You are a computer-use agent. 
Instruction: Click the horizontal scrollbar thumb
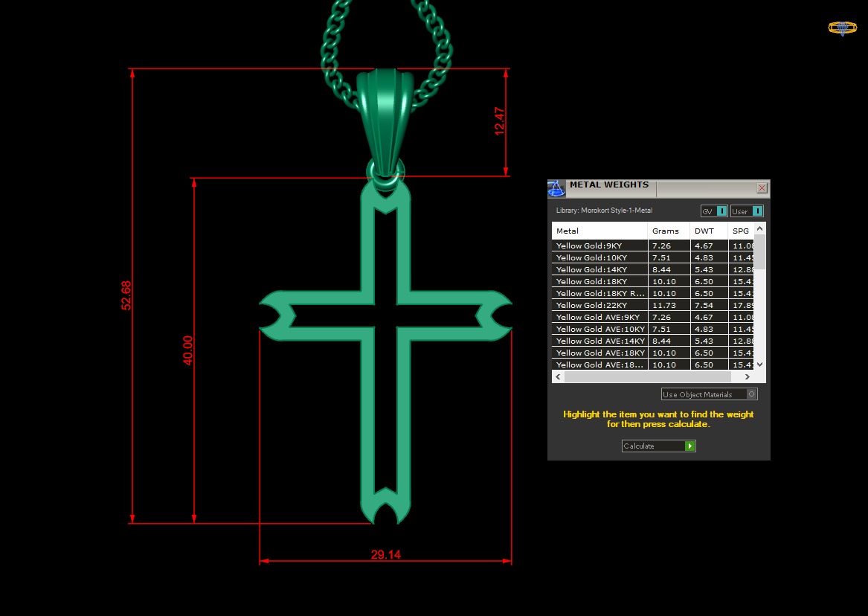(x=648, y=377)
